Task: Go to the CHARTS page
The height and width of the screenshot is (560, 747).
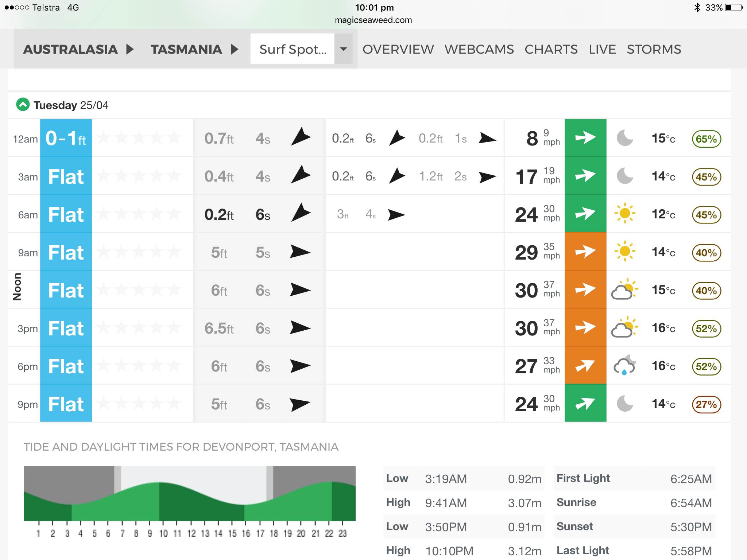Action: (551, 49)
